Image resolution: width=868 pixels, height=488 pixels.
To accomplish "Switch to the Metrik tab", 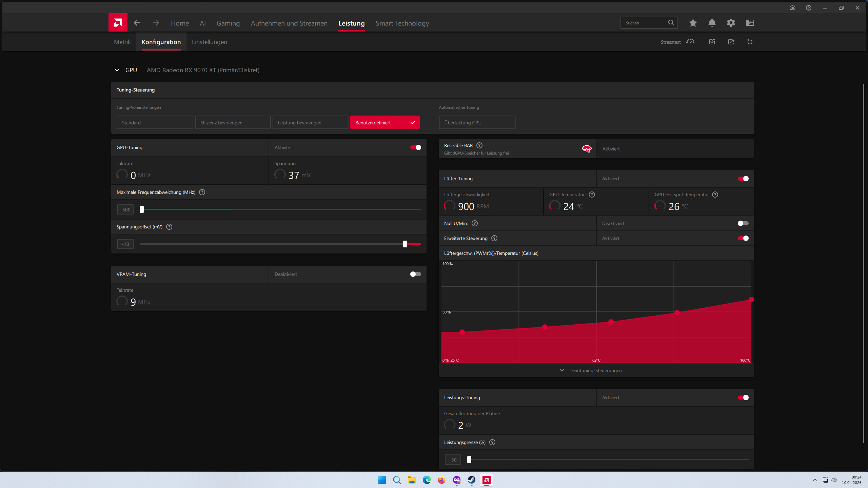I will 122,42.
